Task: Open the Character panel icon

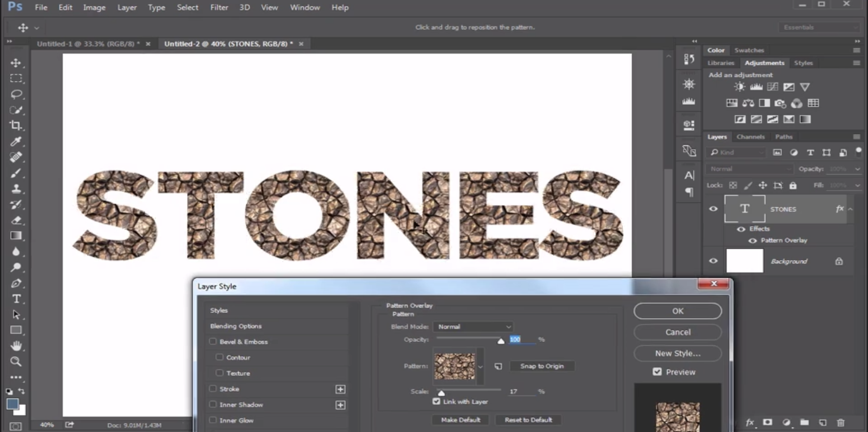Action: [x=689, y=175]
